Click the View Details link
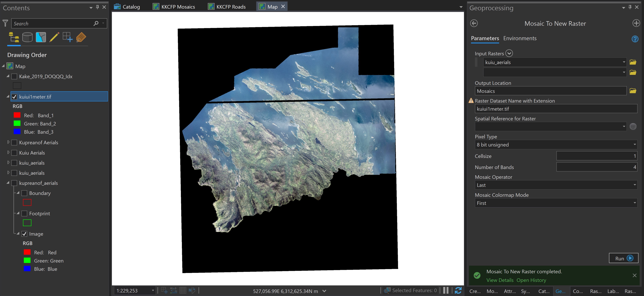The width and height of the screenshot is (644, 296). tap(500, 280)
